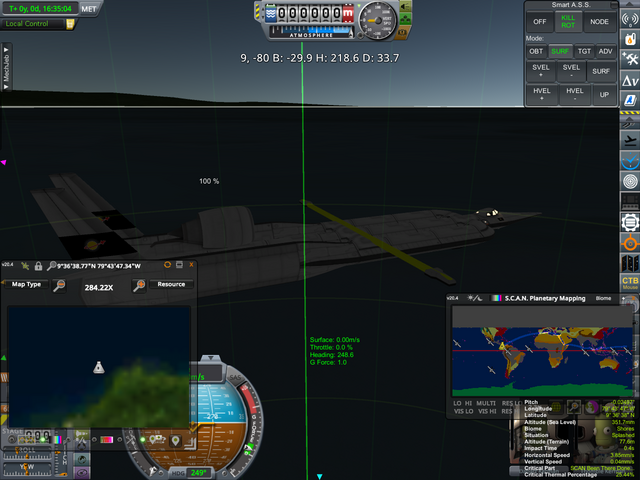Click the zoom map minimize window icon
Viewport: 640px width, 480px height.
click(x=179, y=265)
